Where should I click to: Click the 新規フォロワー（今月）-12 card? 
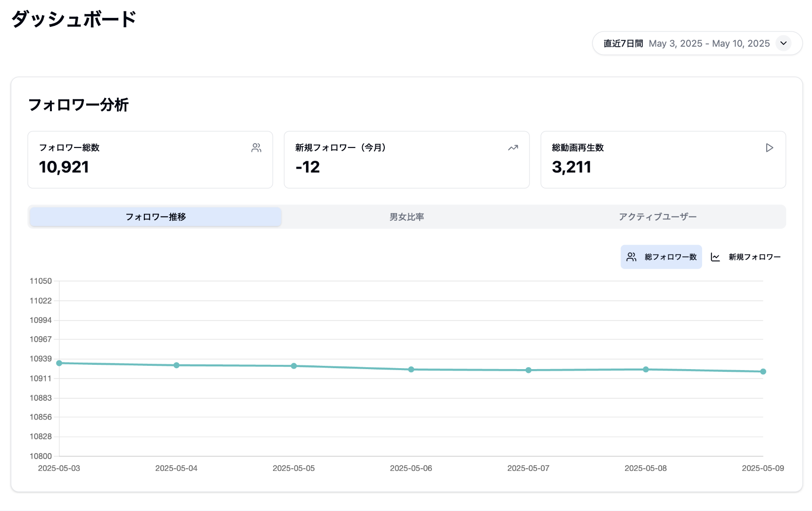(406, 160)
